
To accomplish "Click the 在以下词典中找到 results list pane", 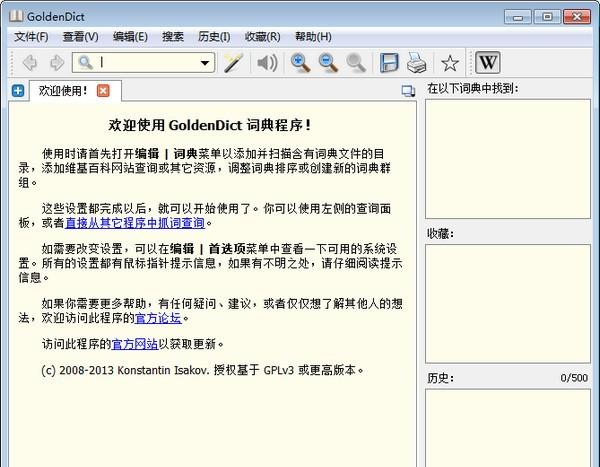I will 508,159.
